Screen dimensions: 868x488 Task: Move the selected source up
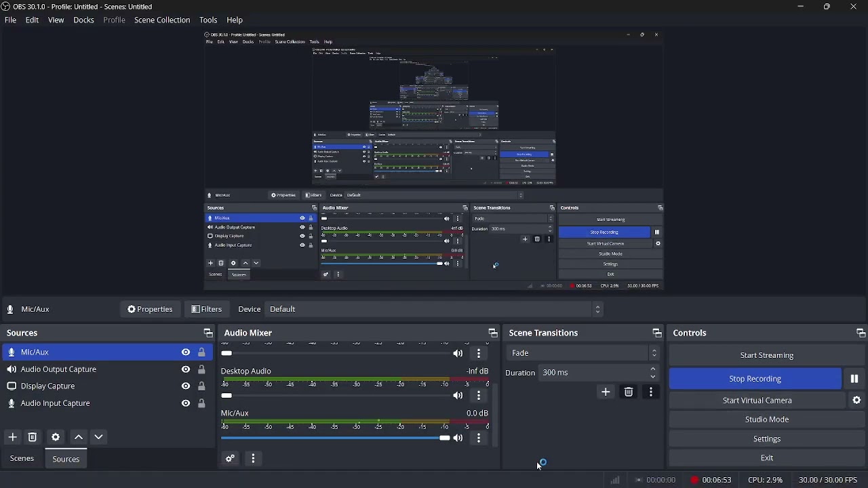[79, 438]
